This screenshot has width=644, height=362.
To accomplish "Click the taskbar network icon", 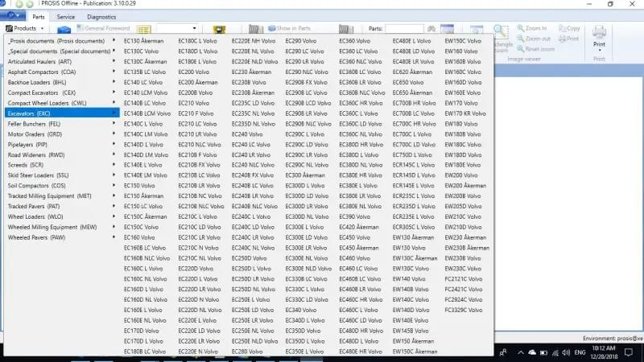I will (555, 352).
